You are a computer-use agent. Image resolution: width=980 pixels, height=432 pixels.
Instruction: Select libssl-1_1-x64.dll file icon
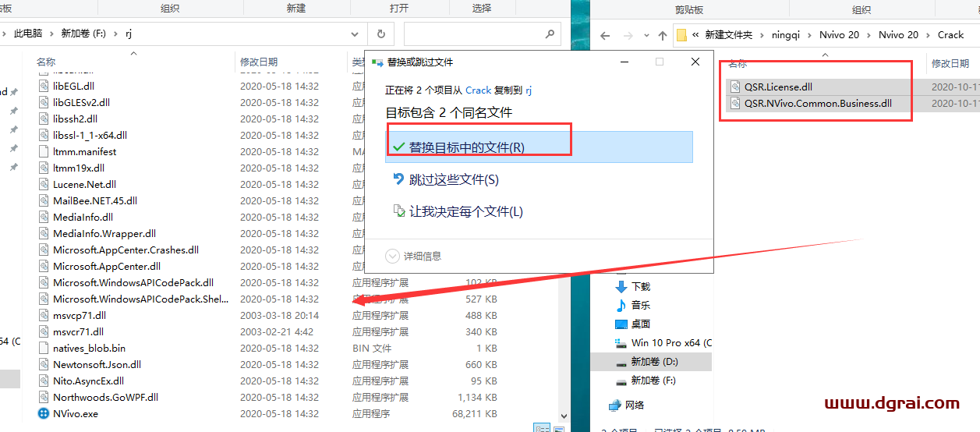(x=44, y=135)
